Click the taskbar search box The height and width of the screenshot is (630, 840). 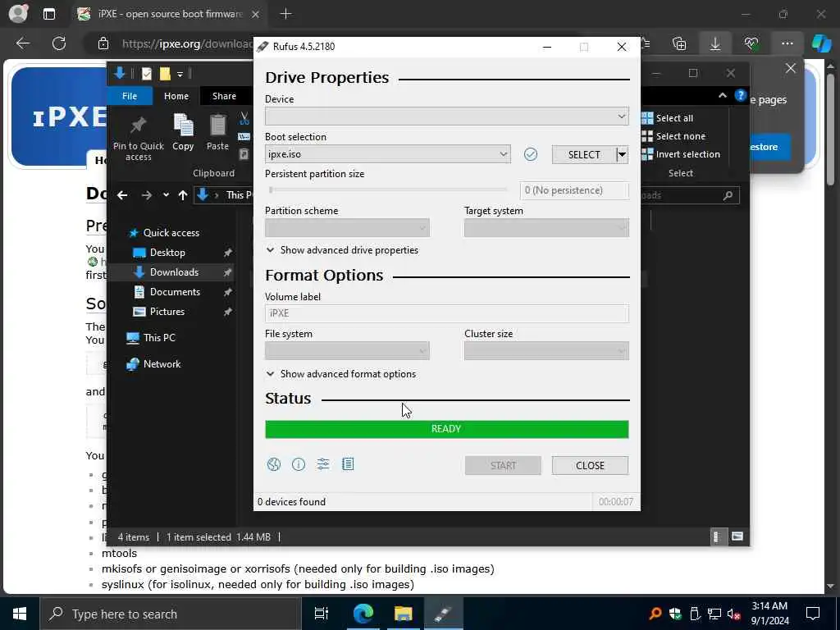[x=171, y=614]
